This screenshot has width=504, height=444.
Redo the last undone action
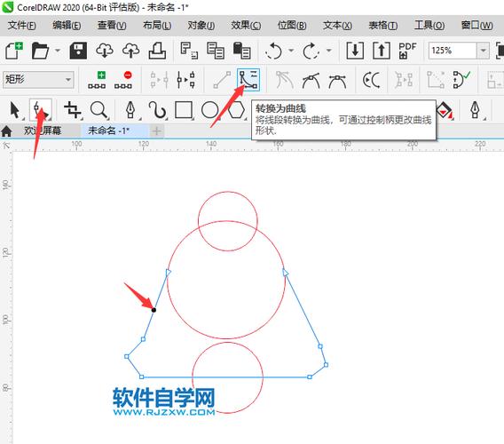tap(311, 51)
